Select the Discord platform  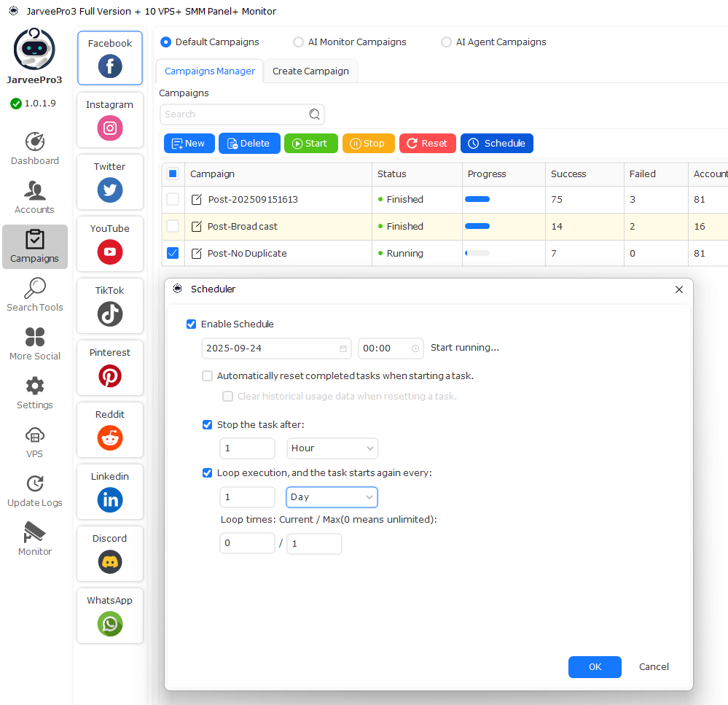coord(110,554)
